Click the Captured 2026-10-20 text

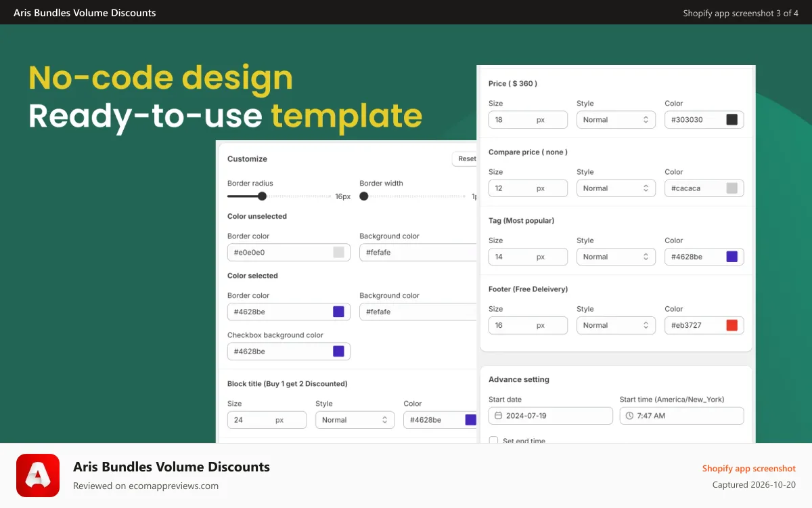(754, 485)
